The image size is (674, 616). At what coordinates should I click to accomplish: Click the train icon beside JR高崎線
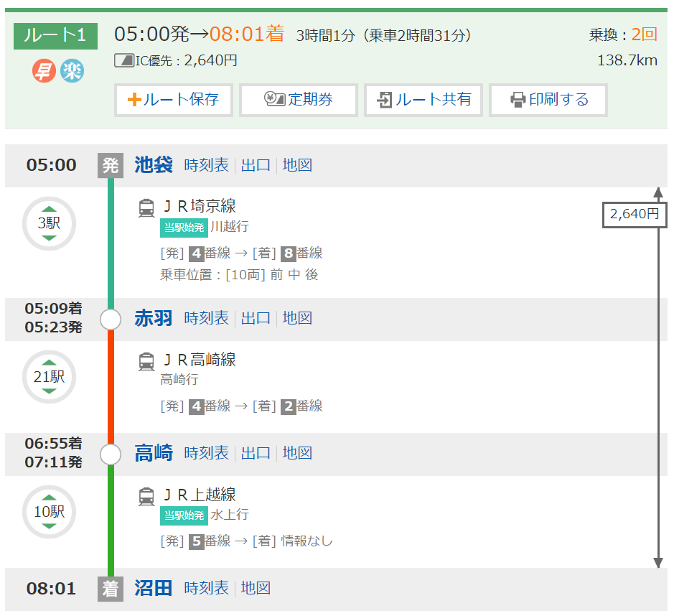click(x=146, y=361)
